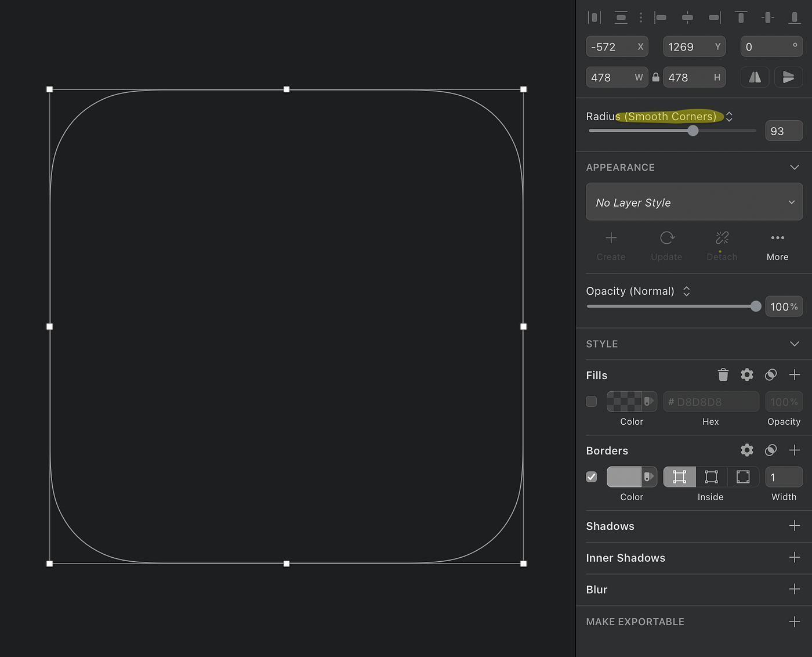Open the Borders gear settings
Screen dimensions: 812x657
[x=747, y=450]
